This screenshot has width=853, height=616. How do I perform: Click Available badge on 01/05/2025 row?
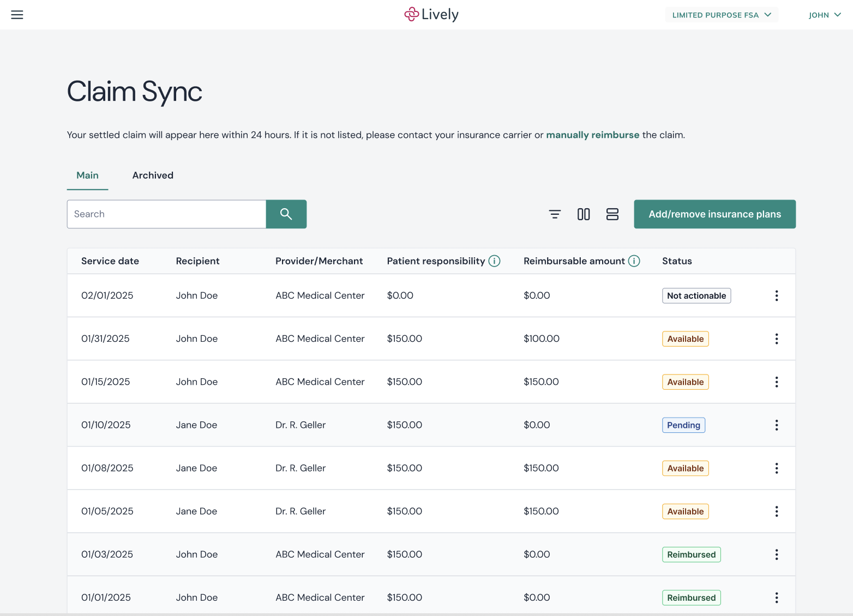[686, 511]
